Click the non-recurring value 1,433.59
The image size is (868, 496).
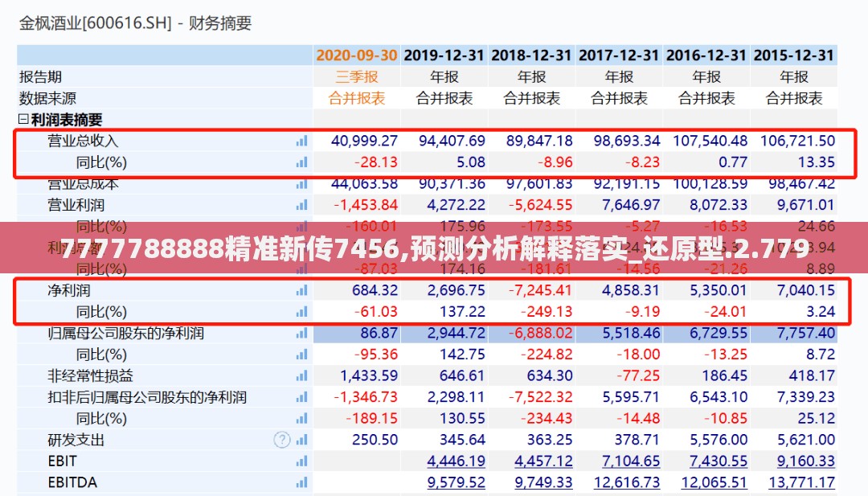click(x=369, y=376)
